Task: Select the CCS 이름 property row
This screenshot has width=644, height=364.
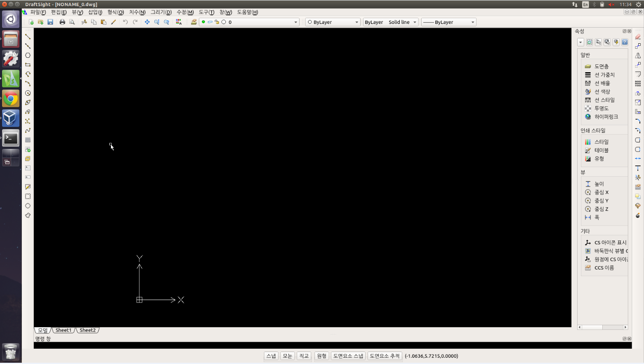Action: pyautogui.click(x=604, y=268)
